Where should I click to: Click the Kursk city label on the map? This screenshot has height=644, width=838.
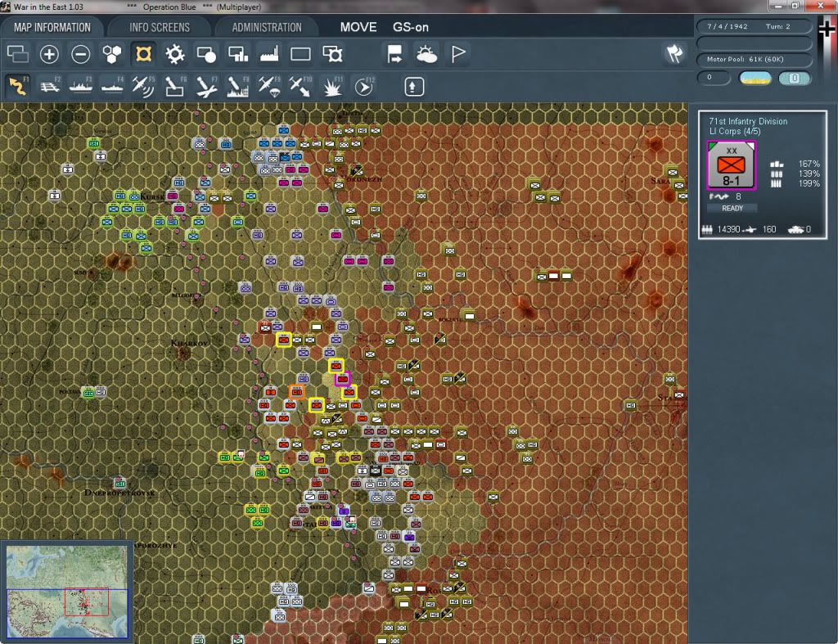152,196
